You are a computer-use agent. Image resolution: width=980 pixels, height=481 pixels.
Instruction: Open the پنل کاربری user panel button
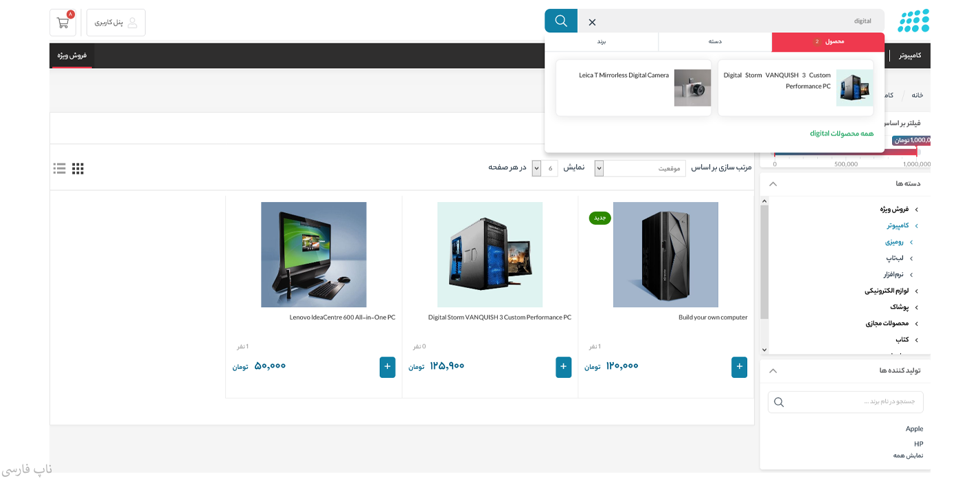pos(115,23)
